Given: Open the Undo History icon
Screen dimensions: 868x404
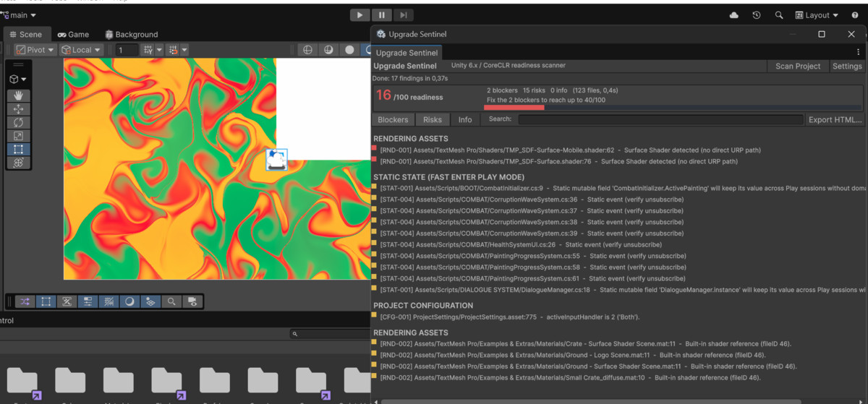Looking at the screenshot, I should point(757,15).
